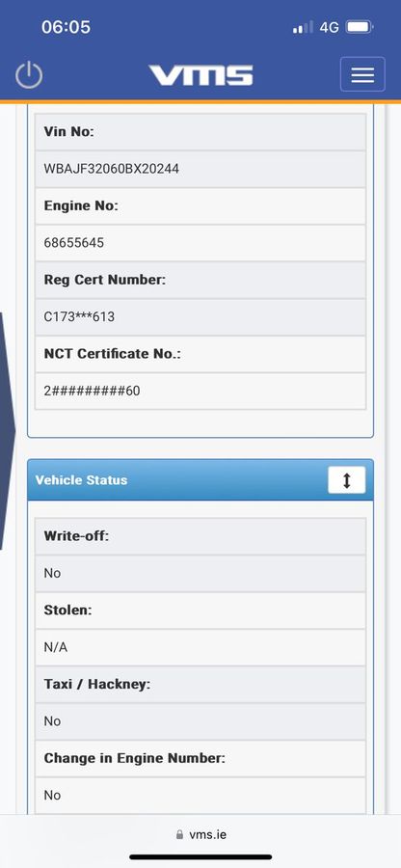Open the hamburger menu
The height and width of the screenshot is (868, 401).
tap(362, 73)
